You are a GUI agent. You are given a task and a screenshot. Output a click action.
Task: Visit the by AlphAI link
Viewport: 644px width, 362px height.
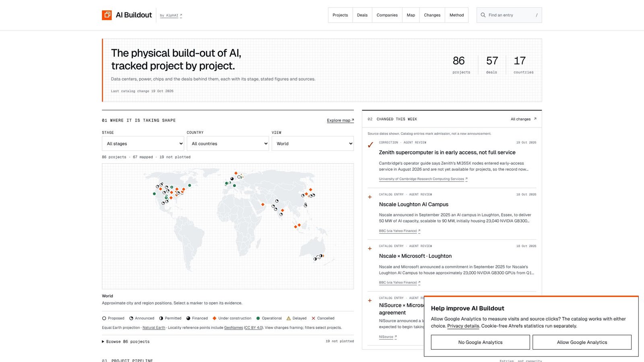point(171,16)
